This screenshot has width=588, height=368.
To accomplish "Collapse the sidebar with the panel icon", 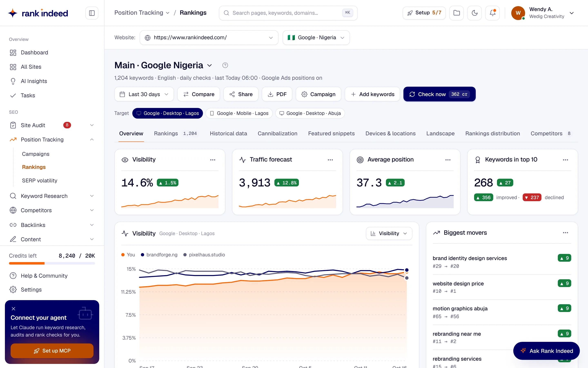I will [x=92, y=13].
